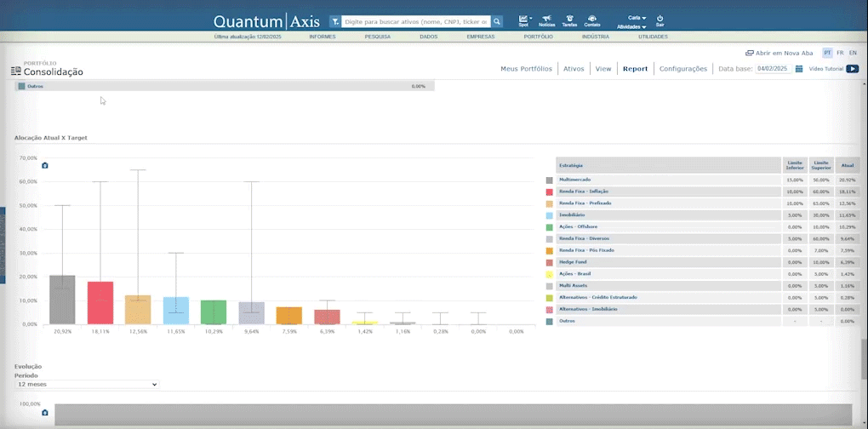
Task: Click the asset search input field
Action: click(415, 21)
